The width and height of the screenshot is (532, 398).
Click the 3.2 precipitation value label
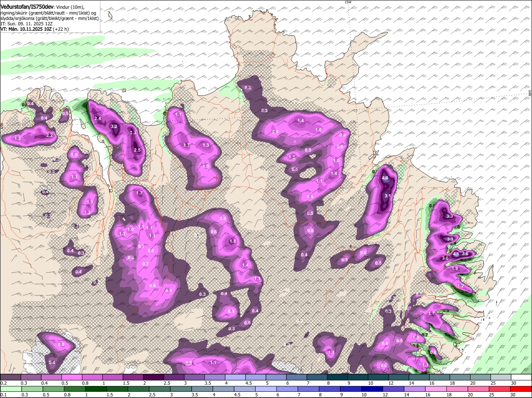click(114, 126)
